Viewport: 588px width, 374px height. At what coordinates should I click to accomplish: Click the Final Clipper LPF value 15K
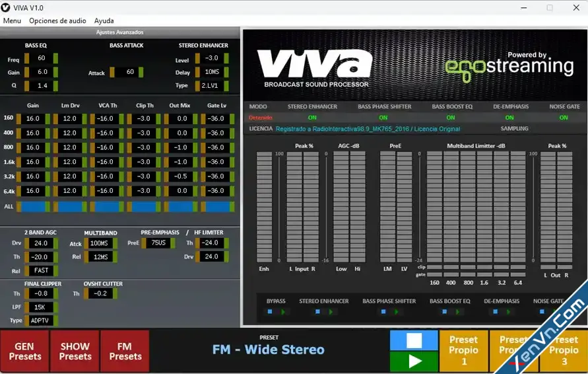42,307
